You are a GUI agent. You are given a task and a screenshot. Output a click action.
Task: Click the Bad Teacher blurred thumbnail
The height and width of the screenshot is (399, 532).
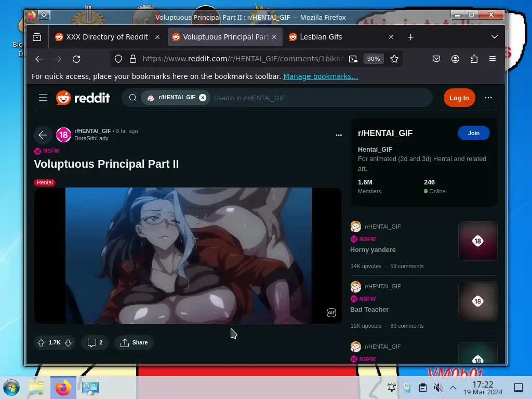click(x=478, y=301)
